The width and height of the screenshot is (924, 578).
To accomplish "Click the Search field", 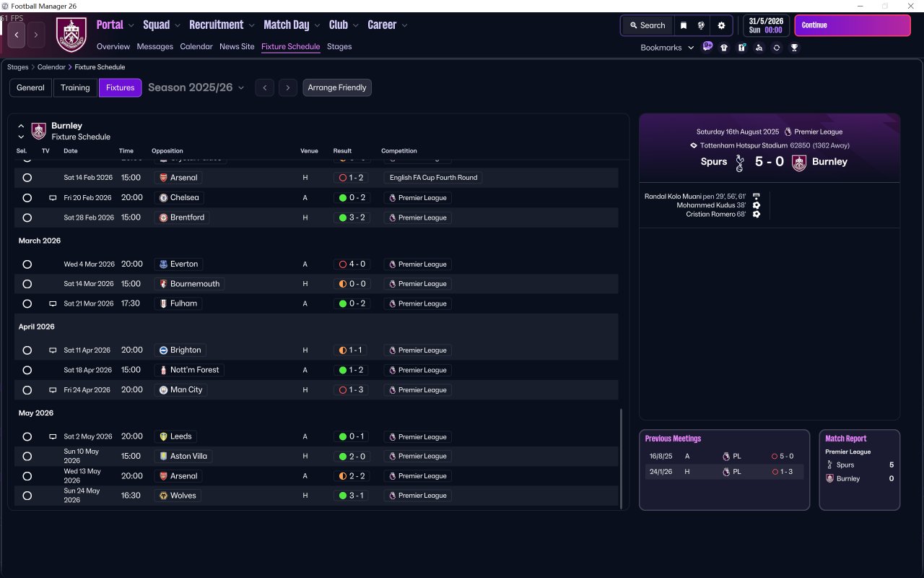I will pos(647,25).
